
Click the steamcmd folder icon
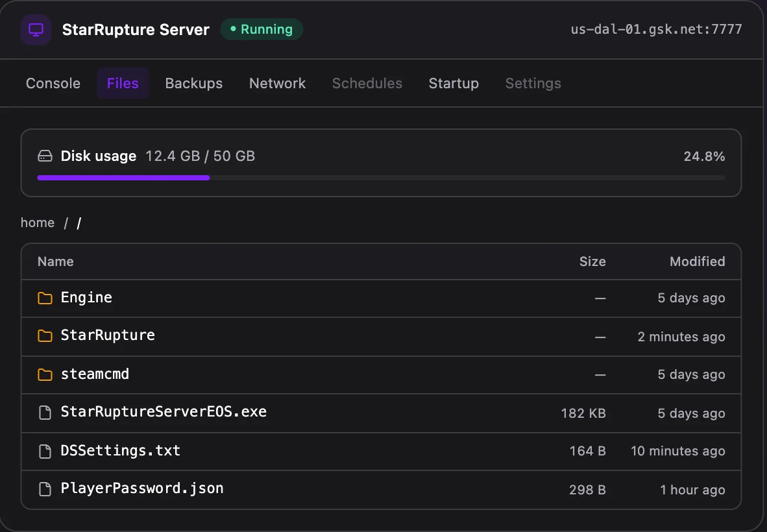point(45,374)
